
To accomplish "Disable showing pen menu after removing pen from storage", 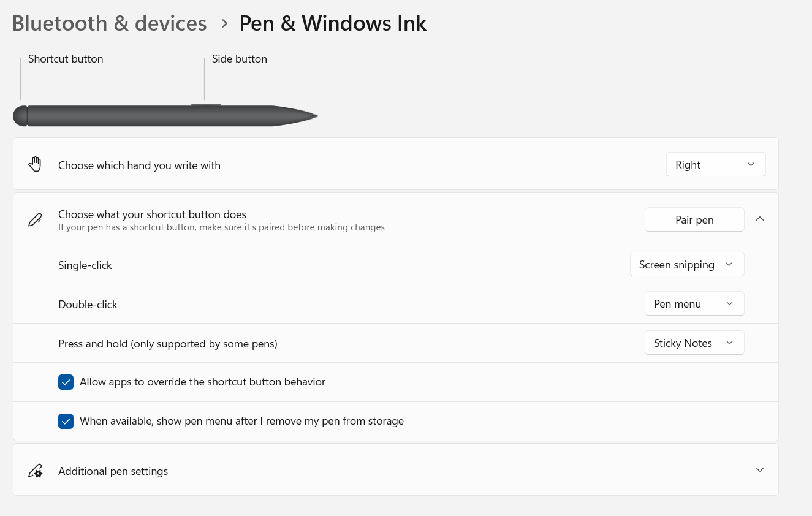I will click(x=66, y=421).
